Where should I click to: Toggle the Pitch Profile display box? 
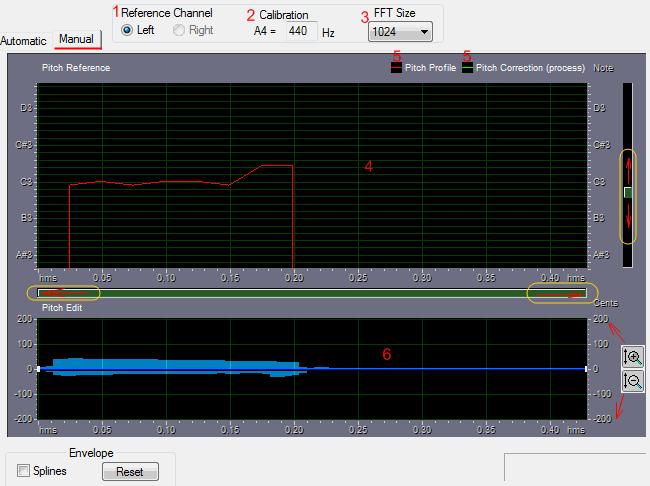click(x=396, y=69)
